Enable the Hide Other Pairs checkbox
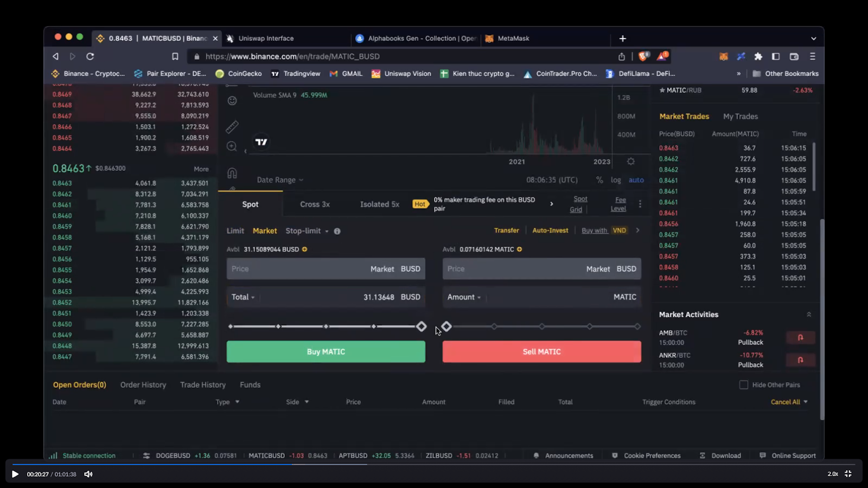Viewport: 868px width, 488px height. [744, 385]
